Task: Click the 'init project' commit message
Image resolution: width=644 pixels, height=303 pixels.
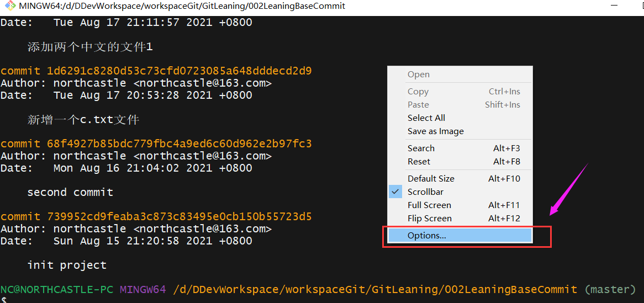Action: pos(67,265)
